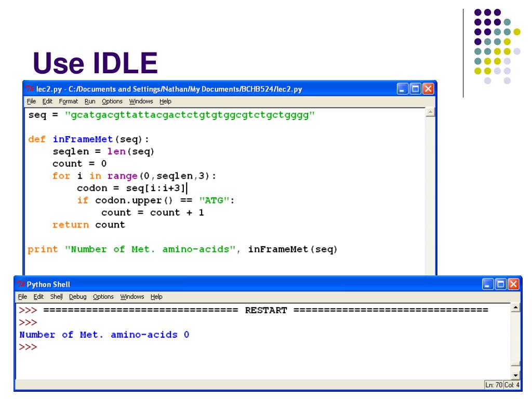This screenshot has height=399, width=532.
Task: Minimize the lec2.py editor window
Action: (403, 89)
